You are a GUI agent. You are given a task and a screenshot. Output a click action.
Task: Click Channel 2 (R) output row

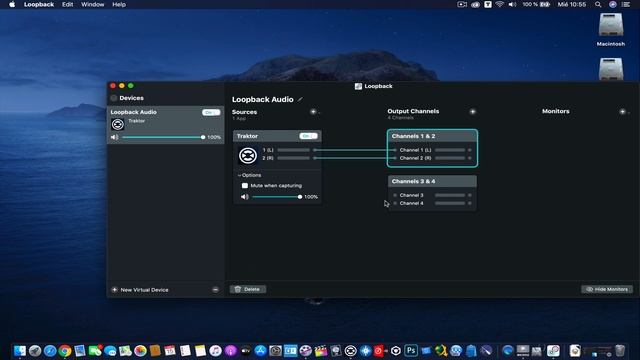(432, 158)
